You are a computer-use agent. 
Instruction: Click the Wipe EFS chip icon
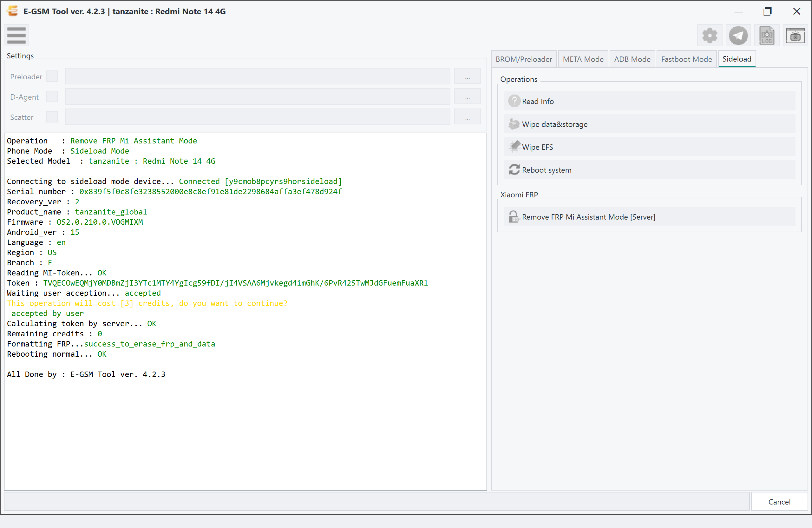pos(514,147)
